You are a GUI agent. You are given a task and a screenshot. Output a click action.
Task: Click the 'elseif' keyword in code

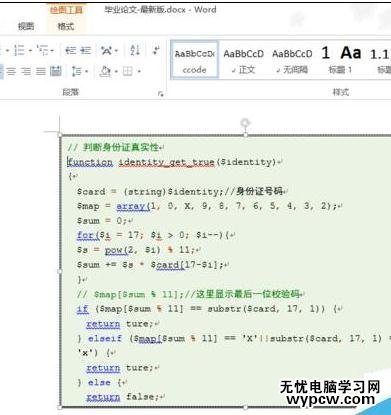pyautogui.click(x=105, y=338)
